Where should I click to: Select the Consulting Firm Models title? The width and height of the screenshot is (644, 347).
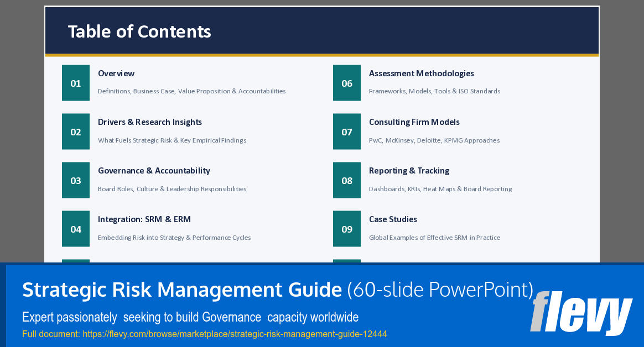[x=414, y=122]
